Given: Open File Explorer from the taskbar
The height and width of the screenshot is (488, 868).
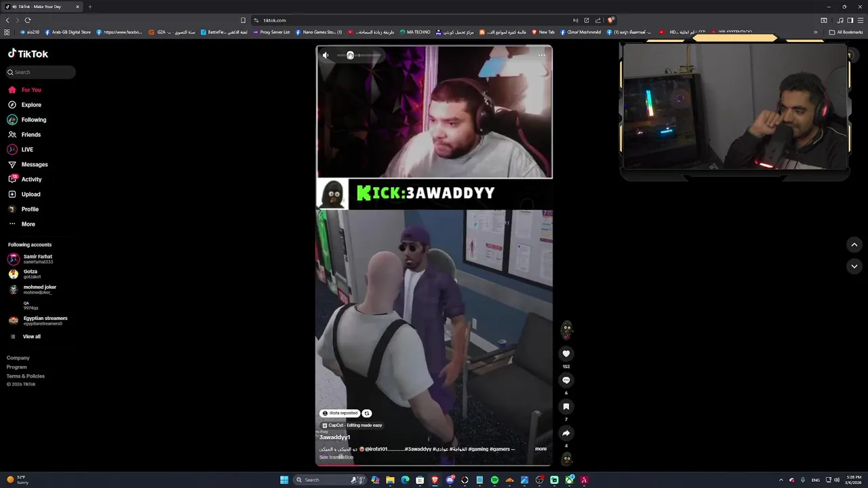Looking at the screenshot, I should click(390, 480).
